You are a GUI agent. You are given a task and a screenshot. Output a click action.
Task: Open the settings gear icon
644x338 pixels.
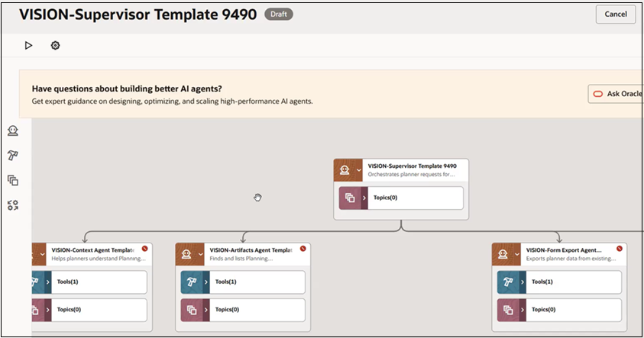[55, 46]
